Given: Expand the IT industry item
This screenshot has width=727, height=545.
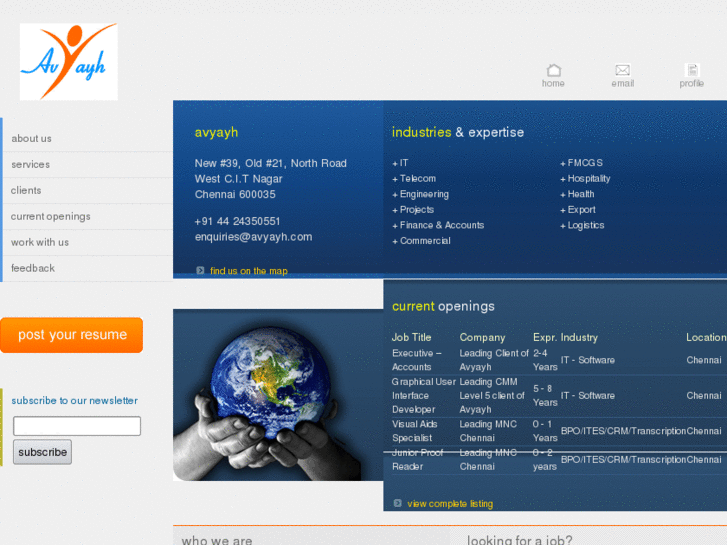Looking at the screenshot, I should (x=400, y=163).
